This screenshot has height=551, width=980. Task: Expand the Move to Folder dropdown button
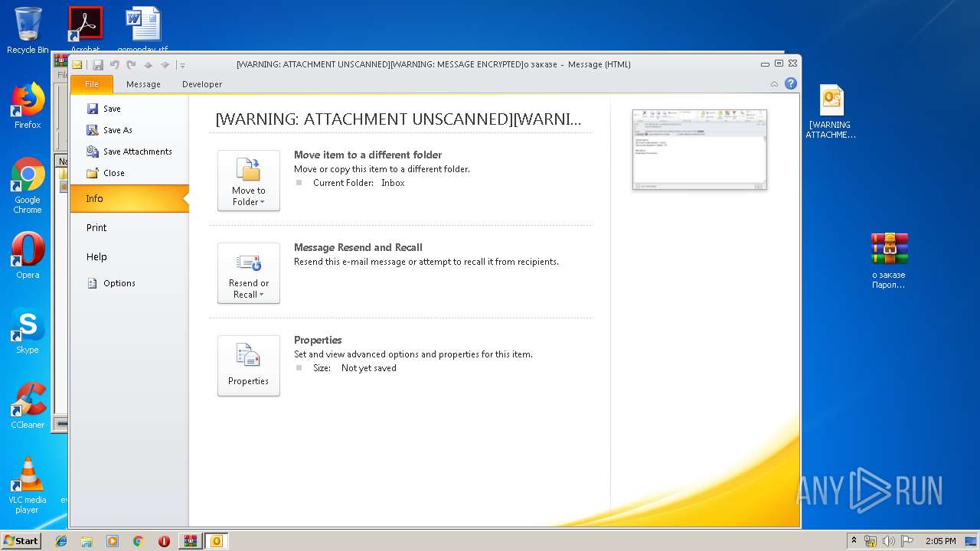point(249,181)
